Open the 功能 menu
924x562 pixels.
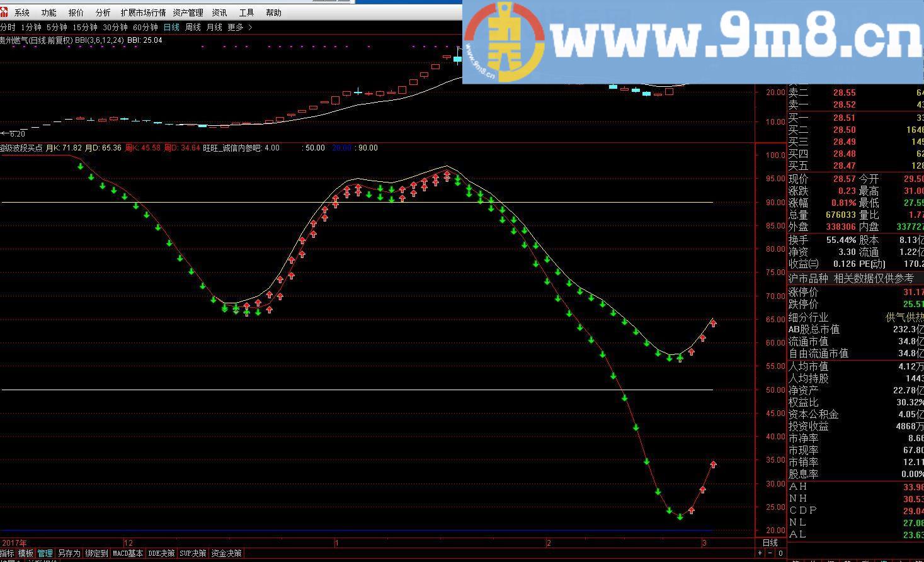48,13
